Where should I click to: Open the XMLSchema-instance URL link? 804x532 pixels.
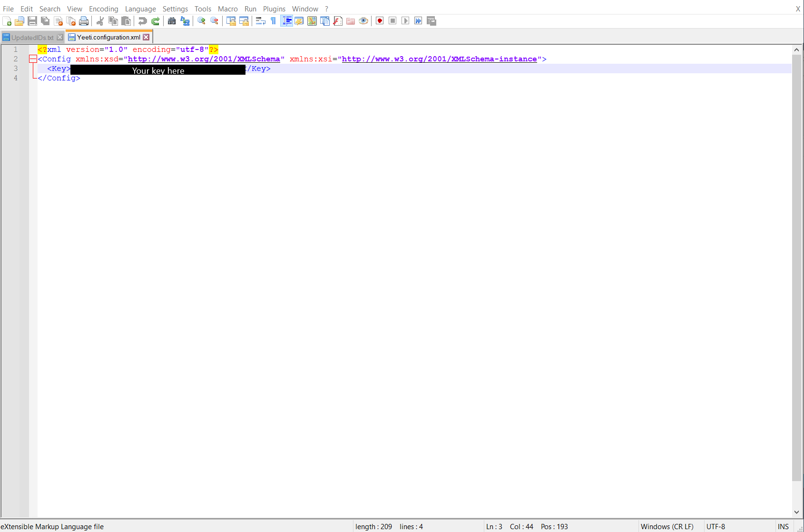[x=440, y=59]
